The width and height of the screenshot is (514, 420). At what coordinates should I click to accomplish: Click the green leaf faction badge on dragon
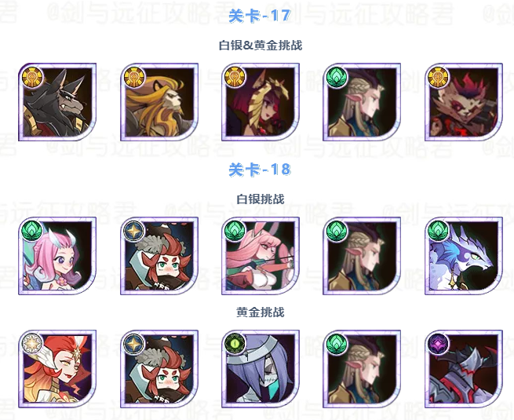(x=439, y=231)
